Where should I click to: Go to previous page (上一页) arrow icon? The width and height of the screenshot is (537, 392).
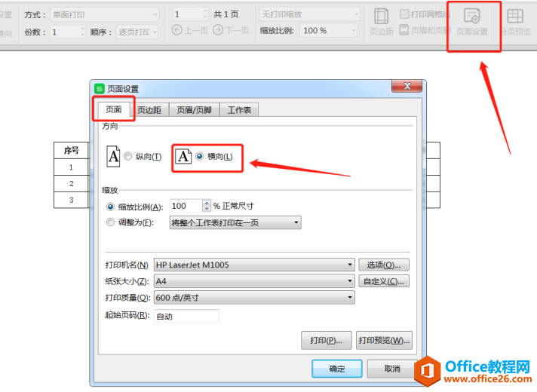pos(176,30)
